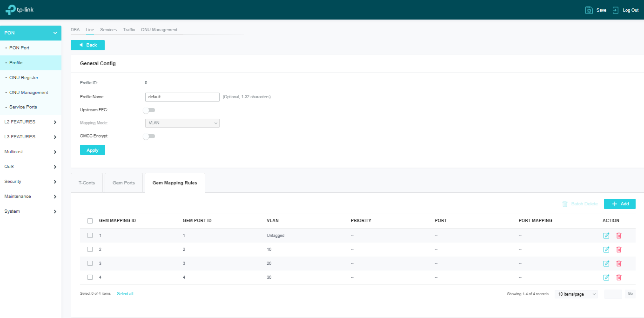Expand the Multicast section
This screenshot has height=318, width=644.
31,152
